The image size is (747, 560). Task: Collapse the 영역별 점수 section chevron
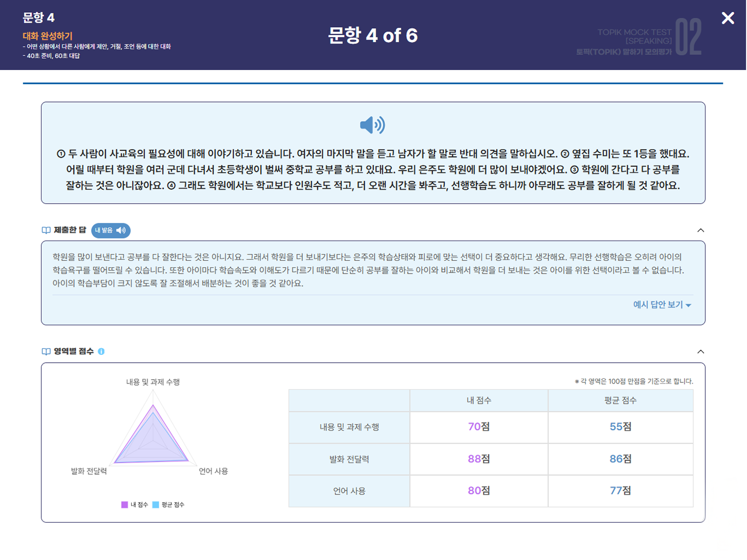(701, 351)
